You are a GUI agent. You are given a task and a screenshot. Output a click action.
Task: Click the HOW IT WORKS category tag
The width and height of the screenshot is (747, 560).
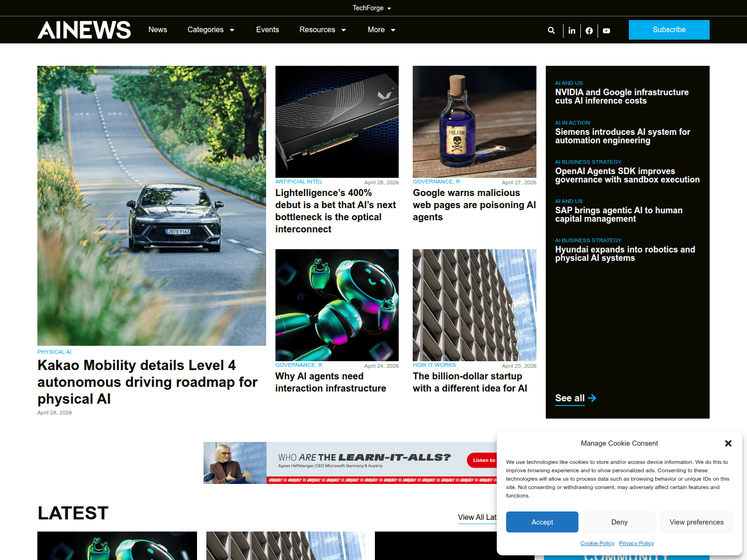434,365
